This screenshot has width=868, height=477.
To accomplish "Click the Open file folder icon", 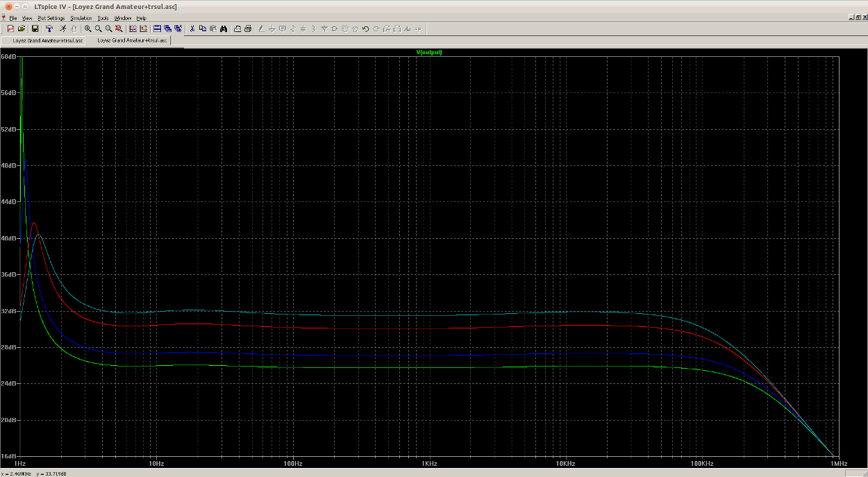I will click(22, 28).
